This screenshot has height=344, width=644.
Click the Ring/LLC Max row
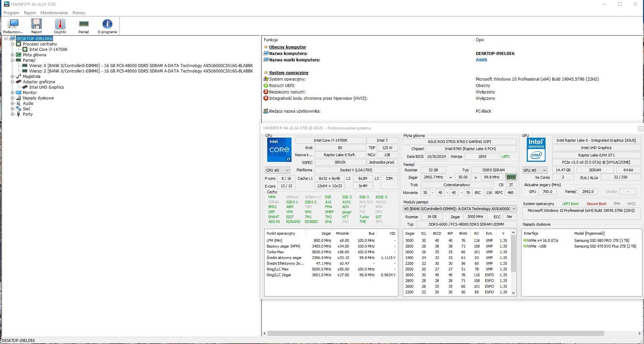coord(331,269)
